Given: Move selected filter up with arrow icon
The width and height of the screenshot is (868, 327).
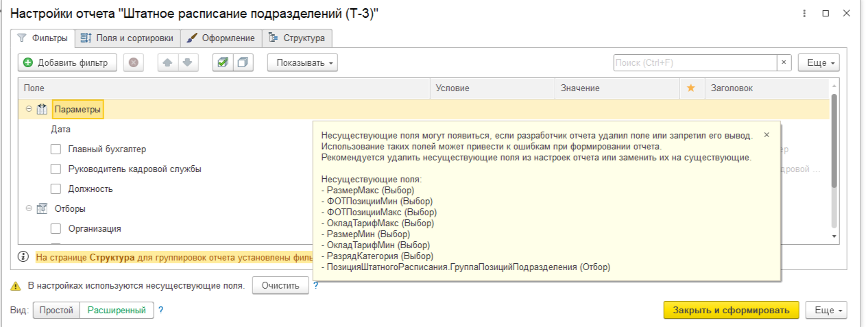Looking at the screenshot, I should [x=168, y=62].
